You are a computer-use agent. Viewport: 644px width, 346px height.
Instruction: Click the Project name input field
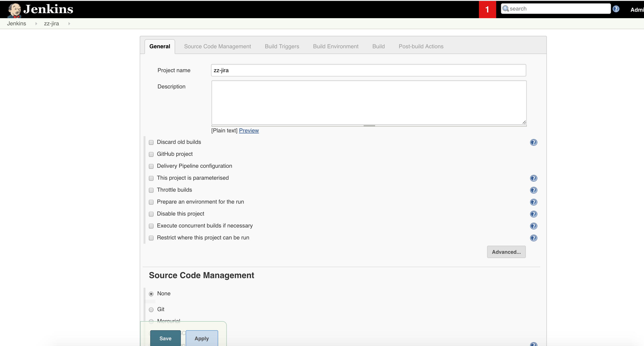point(368,70)
